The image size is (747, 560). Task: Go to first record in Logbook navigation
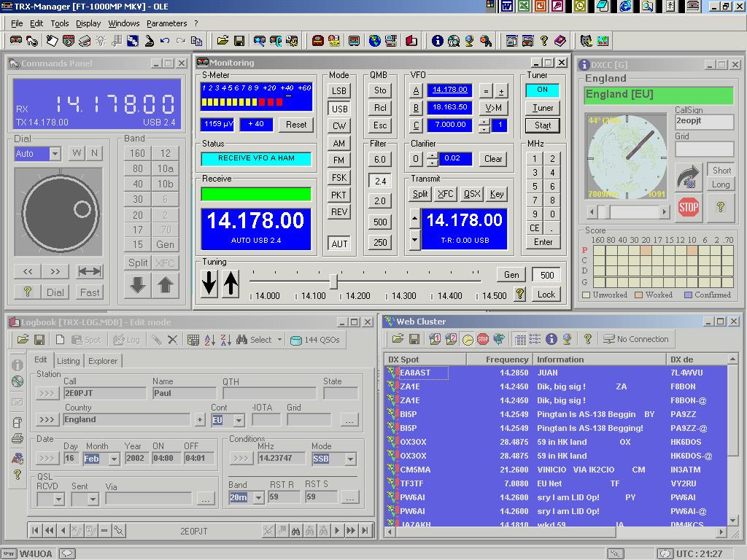(x=35, y=531)
